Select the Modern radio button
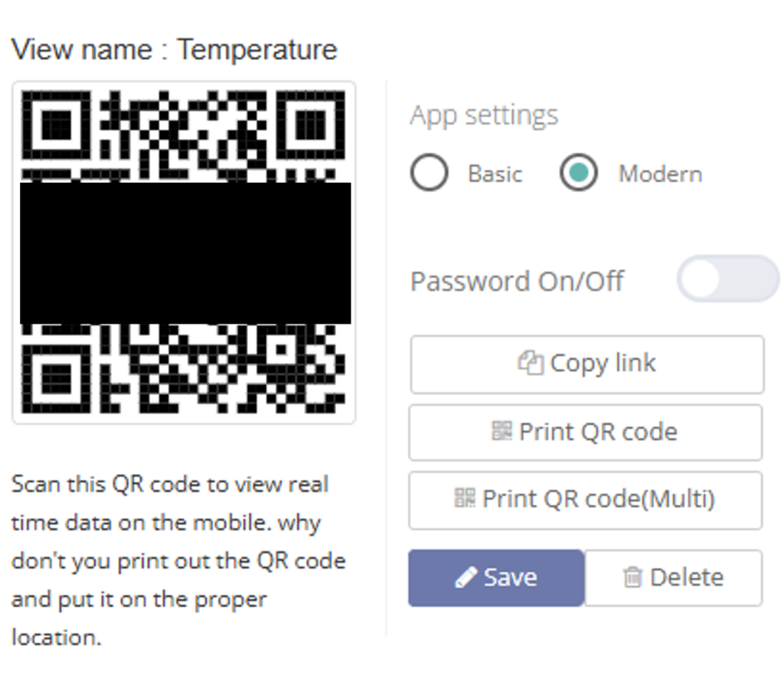This screenshot has height=691, width=784. click(x=578, y=173)
